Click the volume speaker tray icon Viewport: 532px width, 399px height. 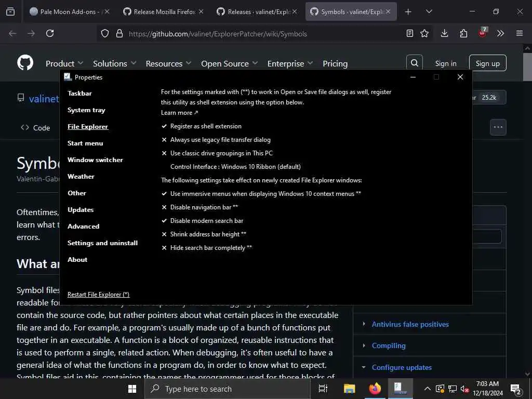click(465, 389)
